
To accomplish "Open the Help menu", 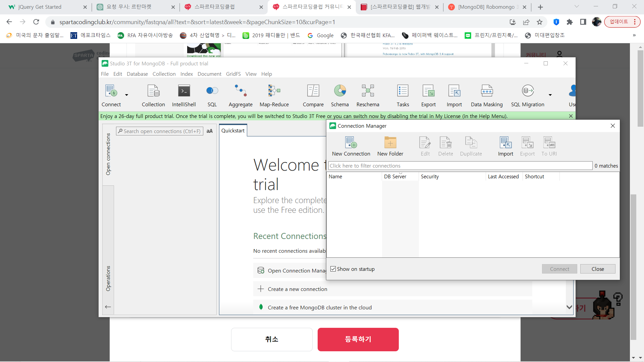I will 267,74.
